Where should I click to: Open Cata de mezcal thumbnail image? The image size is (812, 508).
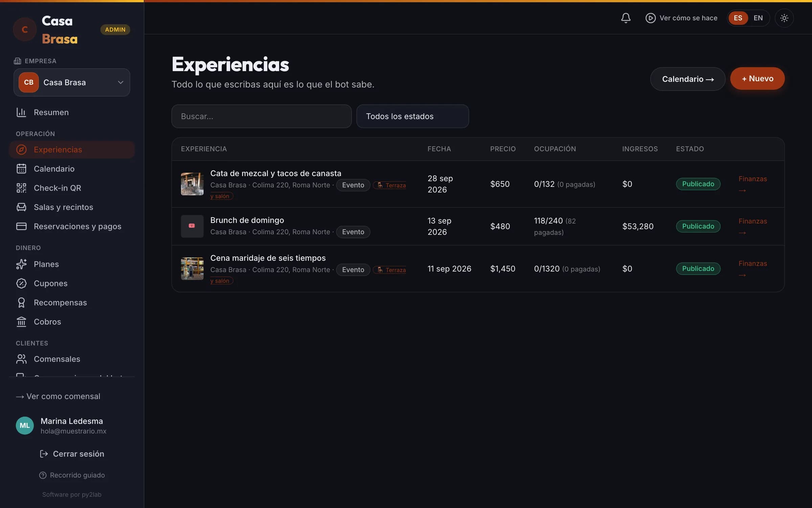coord(192,184)
